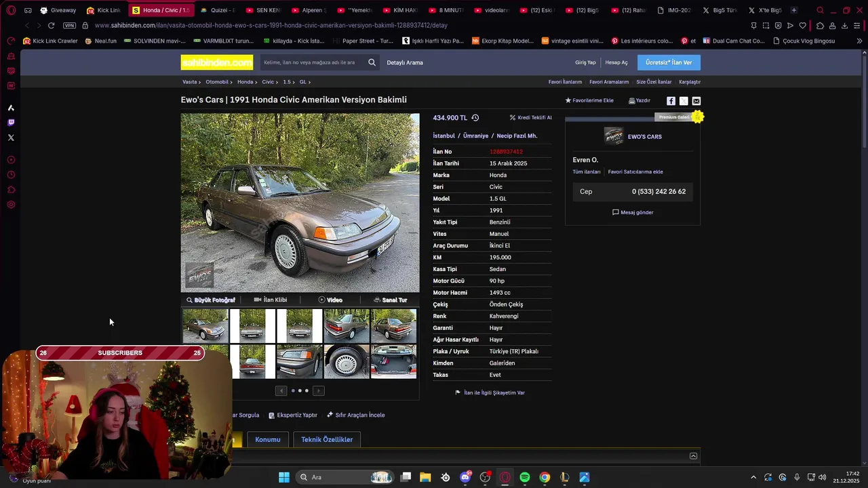Click the main Honda Civic photo
The width and height of the screenshot is (868, 488).
(x=300, y=202)
